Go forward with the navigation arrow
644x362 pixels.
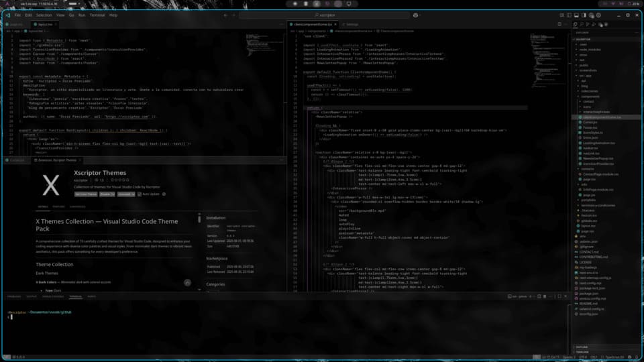pos(233,15)
